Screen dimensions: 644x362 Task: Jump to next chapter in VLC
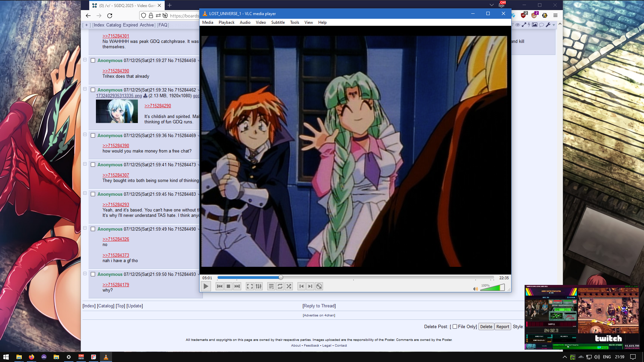[x=310, y=286]
